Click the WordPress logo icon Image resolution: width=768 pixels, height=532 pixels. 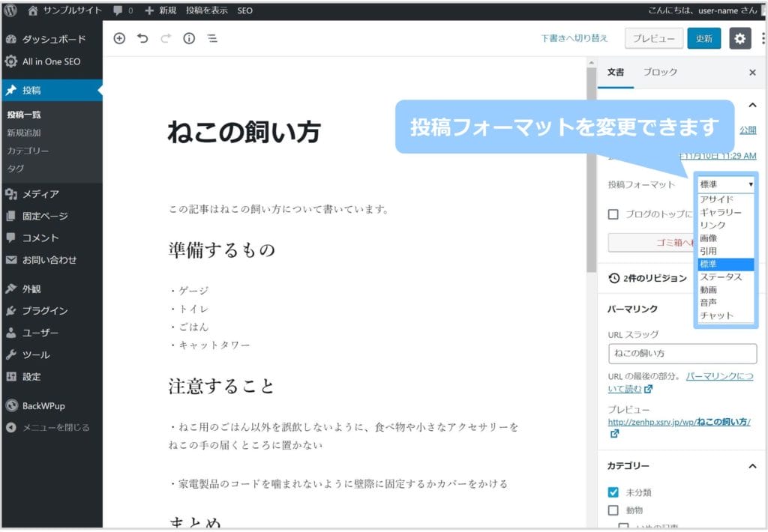(10, 10)
